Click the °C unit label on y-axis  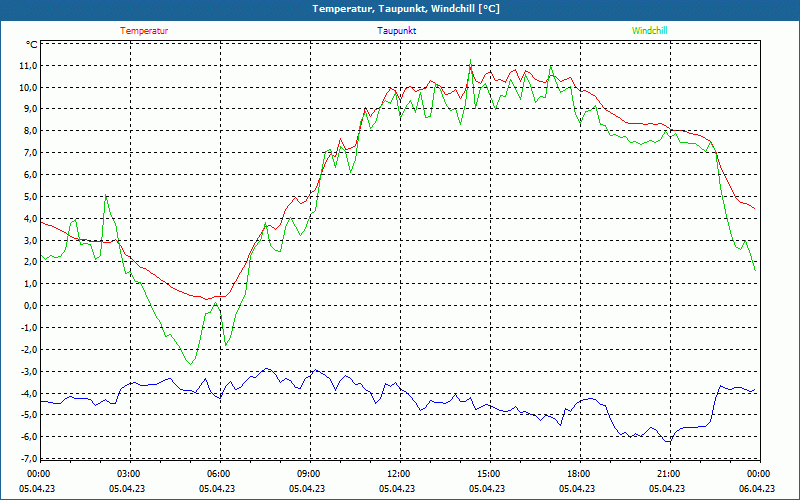coord(32,45)
